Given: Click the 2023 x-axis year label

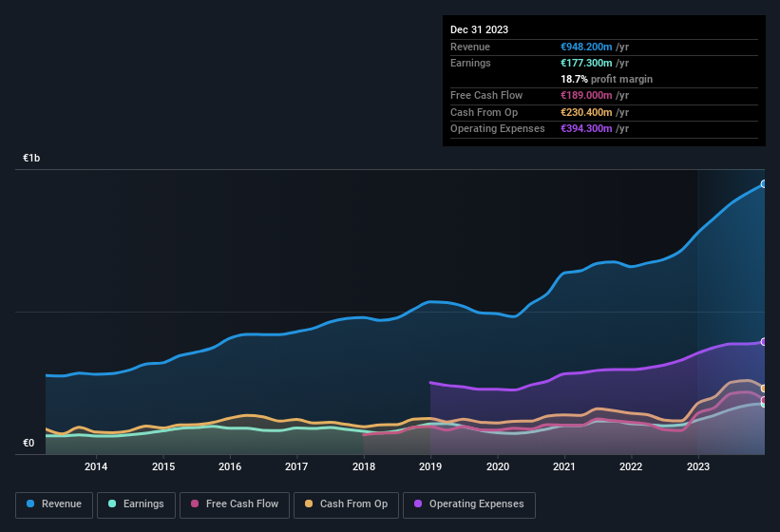Looking at the screenshot, I should coord(698,466).
